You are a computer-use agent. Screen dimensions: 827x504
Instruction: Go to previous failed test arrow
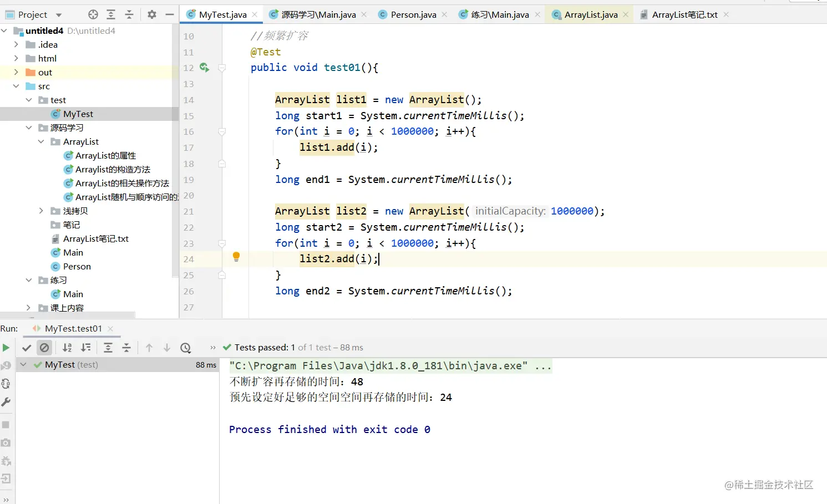[149, 348]
